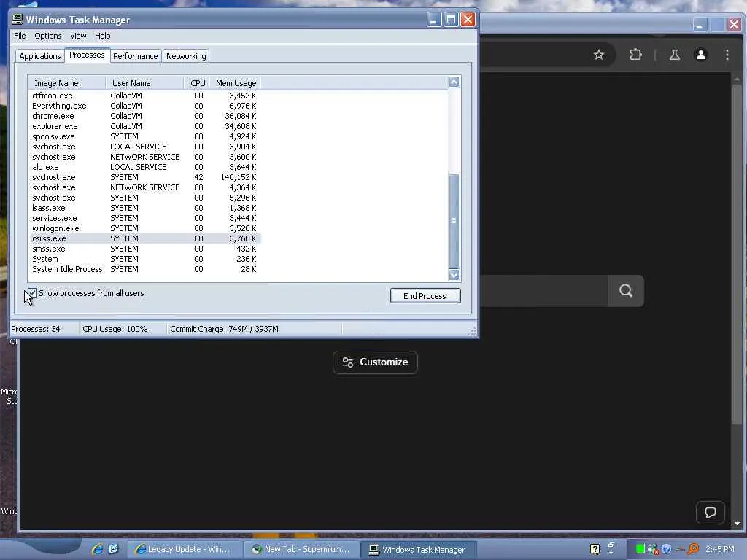Screen dimensions: 747x560
Task: Select the Everything.exe process row
Action: coord(144,106)
